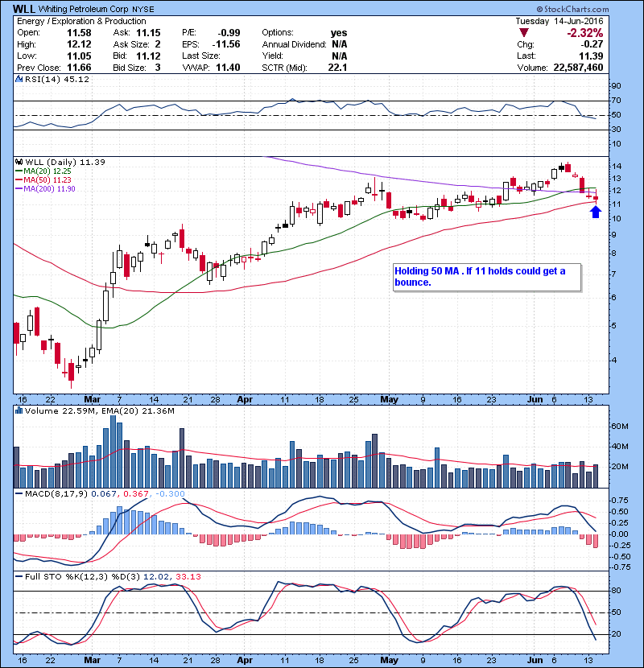Click the volume bars icon beside Volume label
This screenshot has height=668, width=644.
pos(19,410)
